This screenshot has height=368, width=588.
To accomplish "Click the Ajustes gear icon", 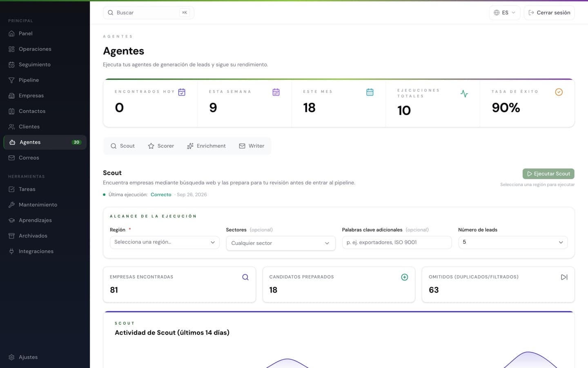I will click(11, 357).
